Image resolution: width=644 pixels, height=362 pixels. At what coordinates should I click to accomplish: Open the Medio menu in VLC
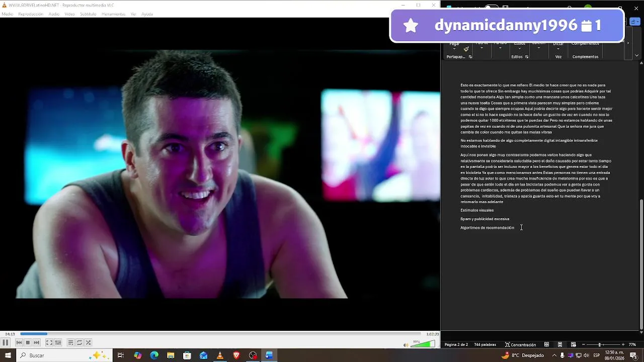[7, 14]
